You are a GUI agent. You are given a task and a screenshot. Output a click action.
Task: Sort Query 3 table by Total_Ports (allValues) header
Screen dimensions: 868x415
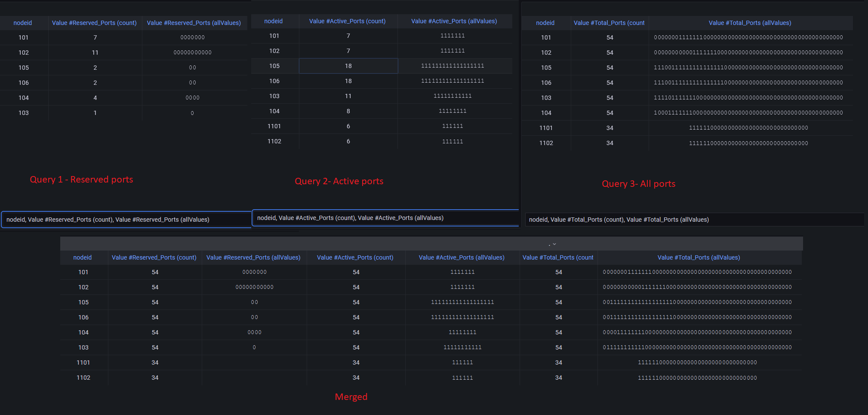click(x=750, y=23)
